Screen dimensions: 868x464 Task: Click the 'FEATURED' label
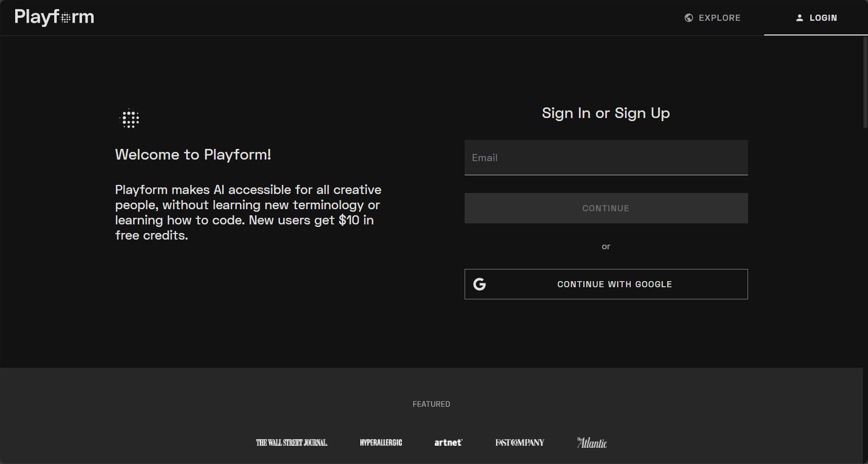pyautogui.click(x=431, y=404)
